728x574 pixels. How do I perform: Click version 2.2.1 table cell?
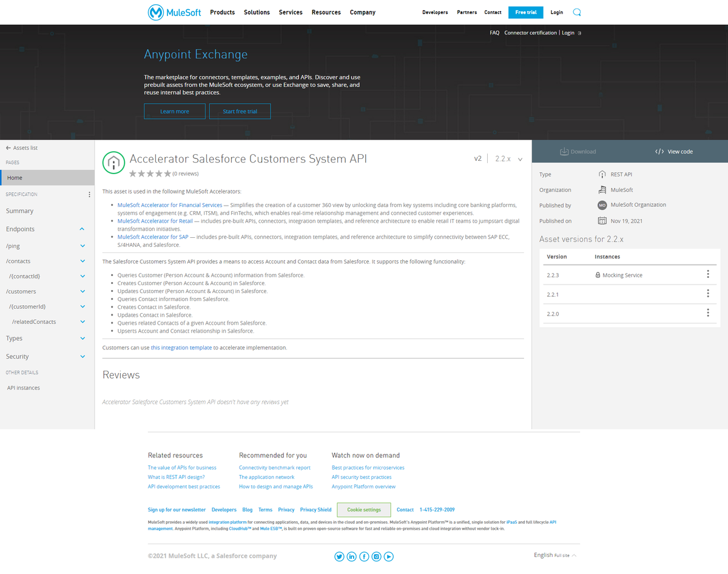(x=553, y=294)
